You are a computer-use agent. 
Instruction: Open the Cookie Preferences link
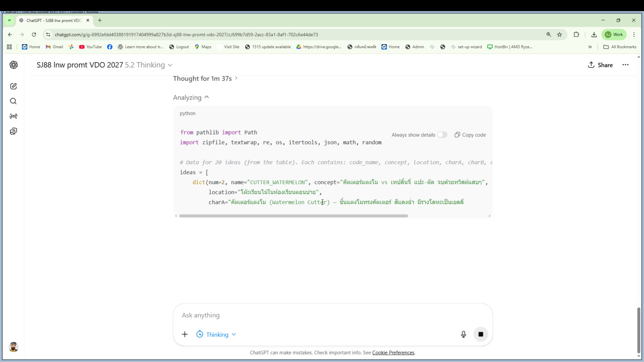point(393,353)
